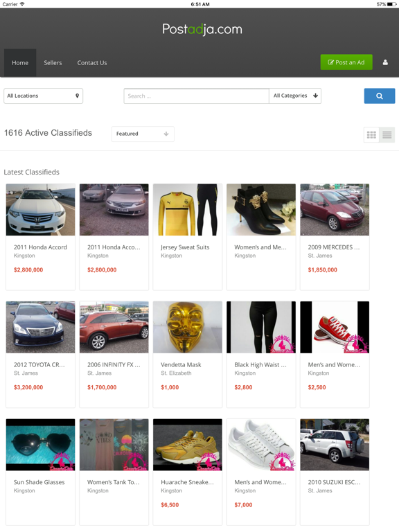Open the gray 2011 Honda Acco... thumbnail
Viewport: 399px width, 532px height.
pos(114,210)
